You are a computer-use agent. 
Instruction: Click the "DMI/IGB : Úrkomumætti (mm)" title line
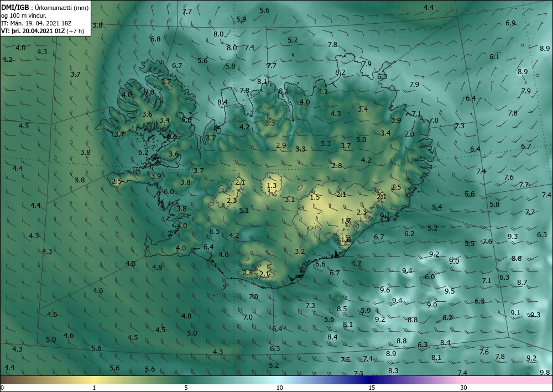[45, 8]
